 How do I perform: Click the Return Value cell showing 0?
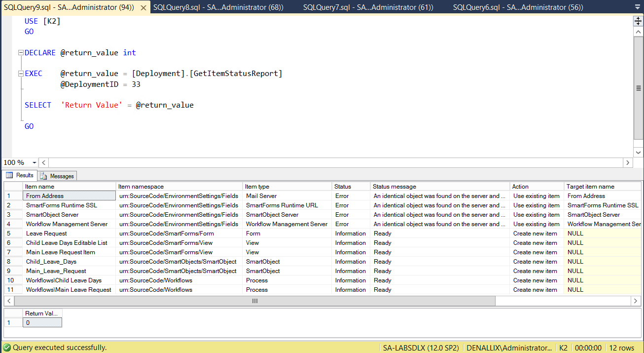(x=42, y=322)
